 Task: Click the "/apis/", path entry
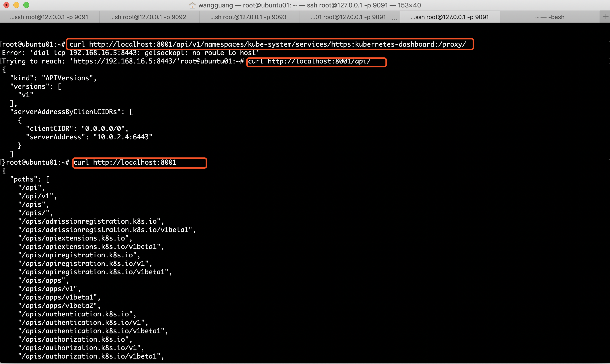(x=35, y=213)
